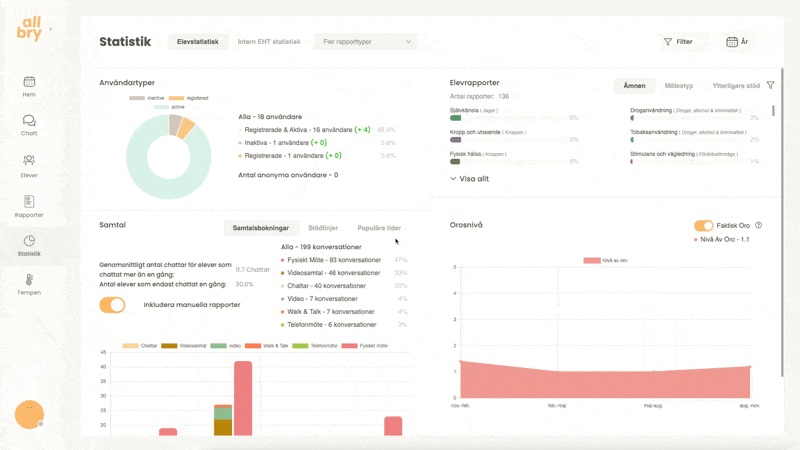Switch to Intern EHT statistik tab
The width and height of the screenshot is (800, 450).
(x=268, y=42)
